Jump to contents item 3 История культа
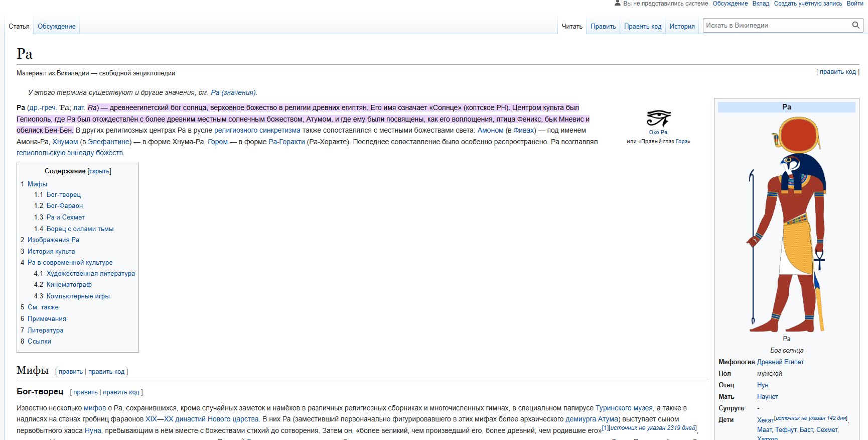 pos(51,252)
